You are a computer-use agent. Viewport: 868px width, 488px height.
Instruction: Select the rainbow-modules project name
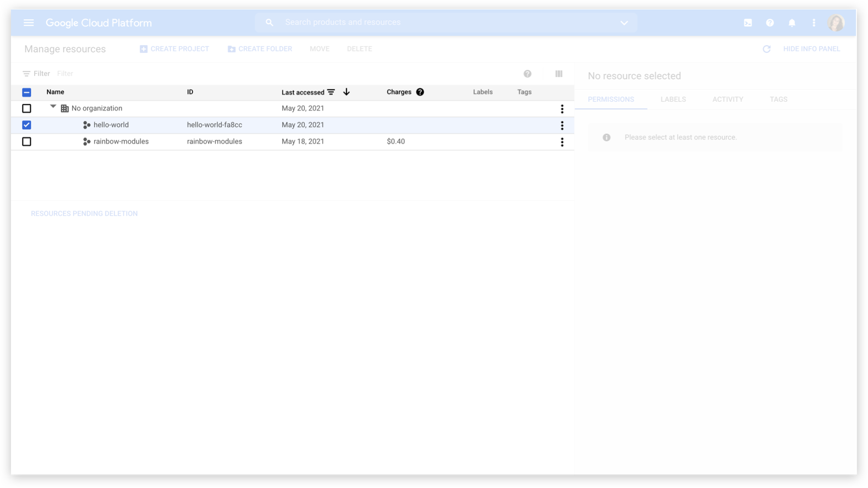pyautogui.click(x=121, y=141)
